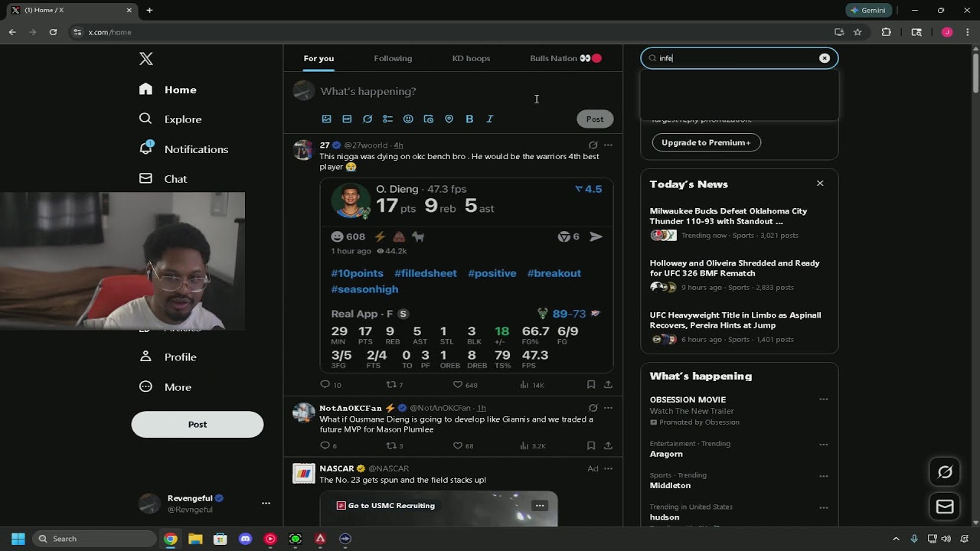The height and width of the screenshot is (551, 980).
Task: Like NotAnOKCFan's post
Action: 463,445
